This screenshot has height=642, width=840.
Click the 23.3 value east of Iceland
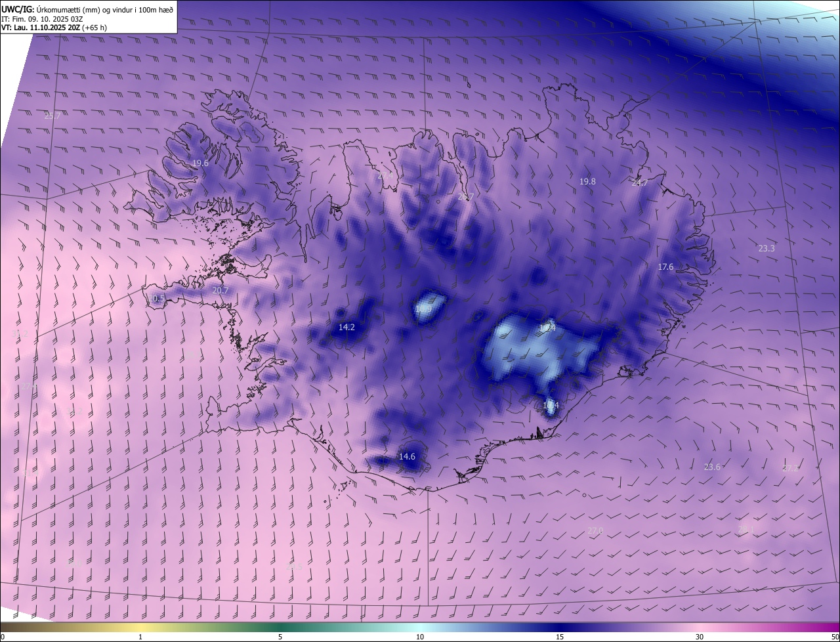pyautogui.click(x=766, y=248)
